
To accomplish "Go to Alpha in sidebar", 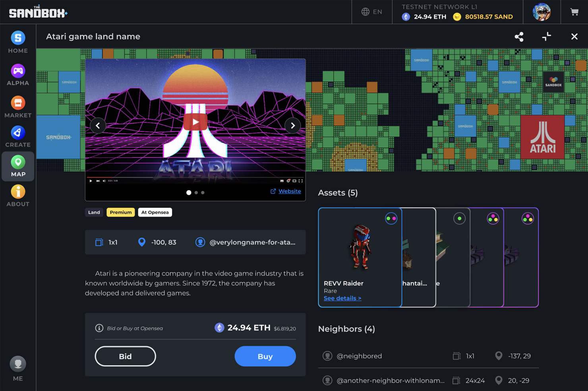I will click(x=18, y=75).
